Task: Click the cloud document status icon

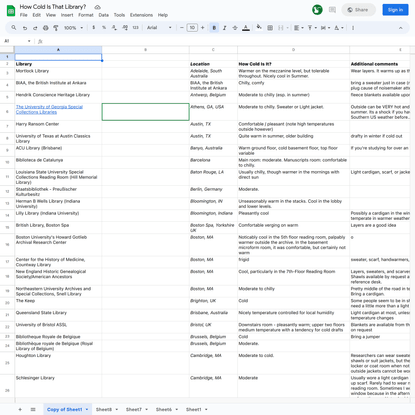Action: click(97, 7)
